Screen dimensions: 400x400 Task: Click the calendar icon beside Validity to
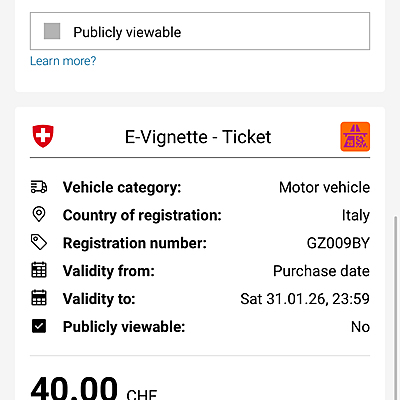pyautogui.click(x=39, y=298)
